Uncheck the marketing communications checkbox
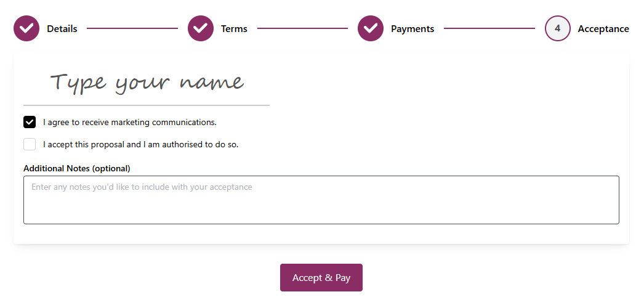 (x=30, y=122)
